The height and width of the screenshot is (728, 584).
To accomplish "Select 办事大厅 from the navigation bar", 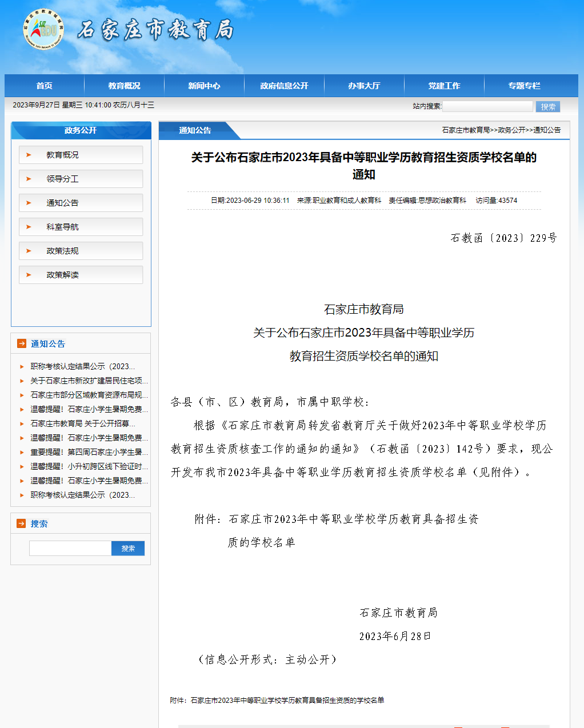I will click(365, 86).
